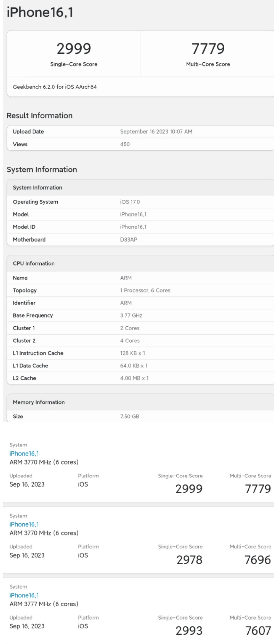Open the iPhone16,1 link for the 2999 score result
This screenshot has height=644, width=274.
tap(24, 453)
